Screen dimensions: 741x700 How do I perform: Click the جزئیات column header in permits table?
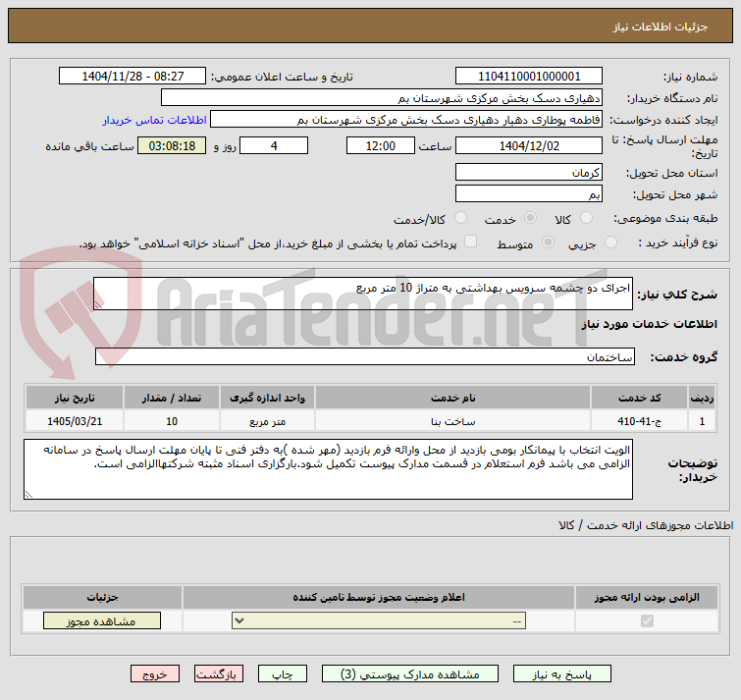coord(102,598)
